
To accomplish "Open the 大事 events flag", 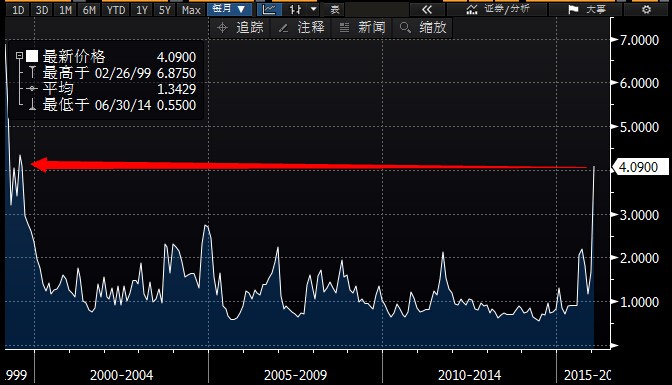I will coord(586,9).
